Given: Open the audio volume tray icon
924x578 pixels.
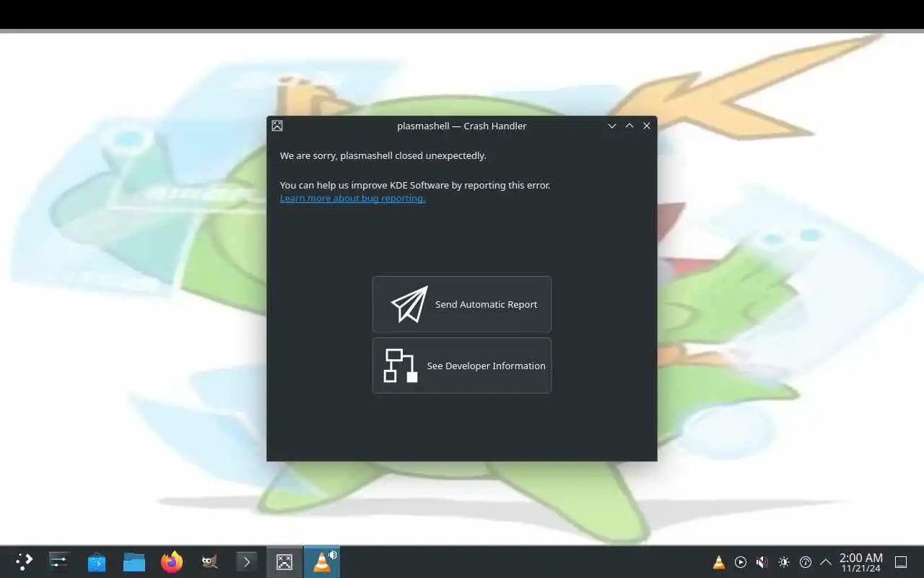Looking at the screenshot, I should (762, 562).
